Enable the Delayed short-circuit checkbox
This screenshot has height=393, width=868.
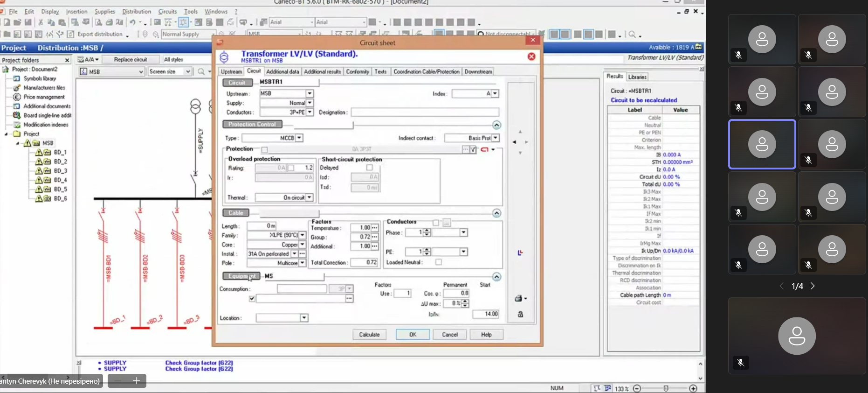(369, 168)
